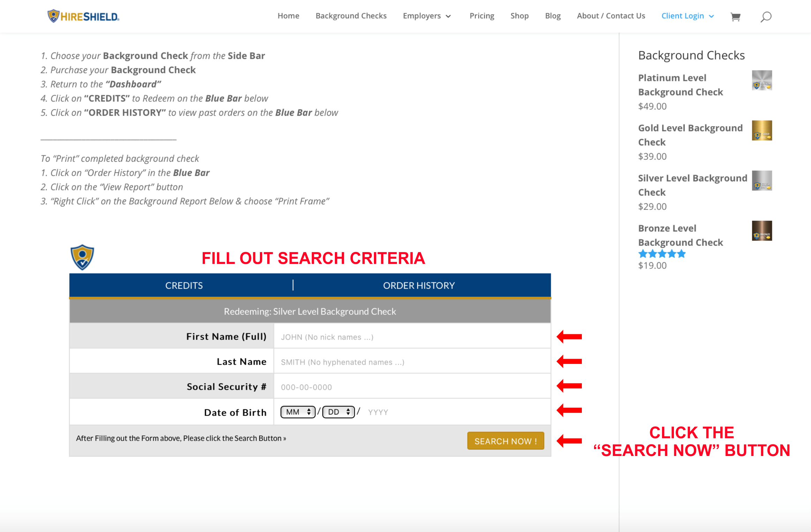Open Gold Level product thumbnail
The width and height of the screenshot is (811, 532).
tap(762, 130)
